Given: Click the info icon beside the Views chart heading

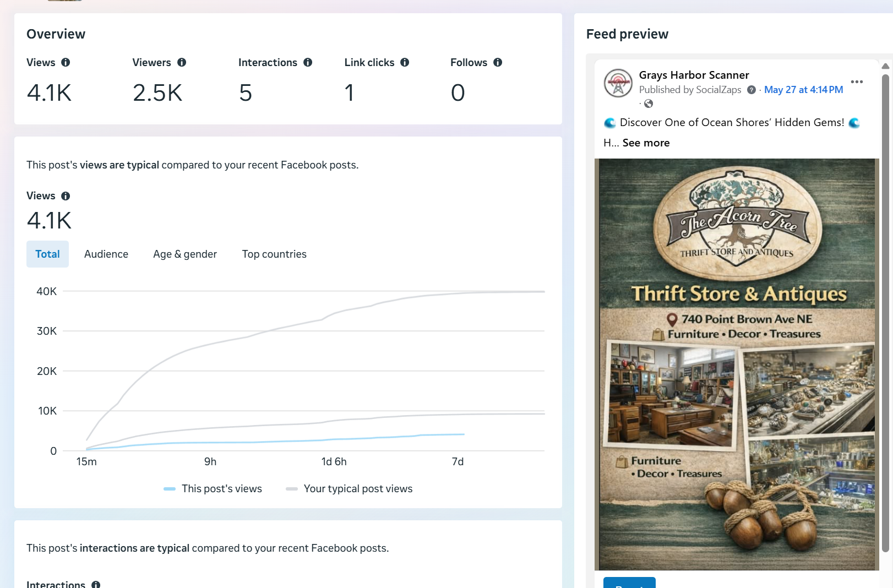Looking at the screenshot, I should point(66,196).
